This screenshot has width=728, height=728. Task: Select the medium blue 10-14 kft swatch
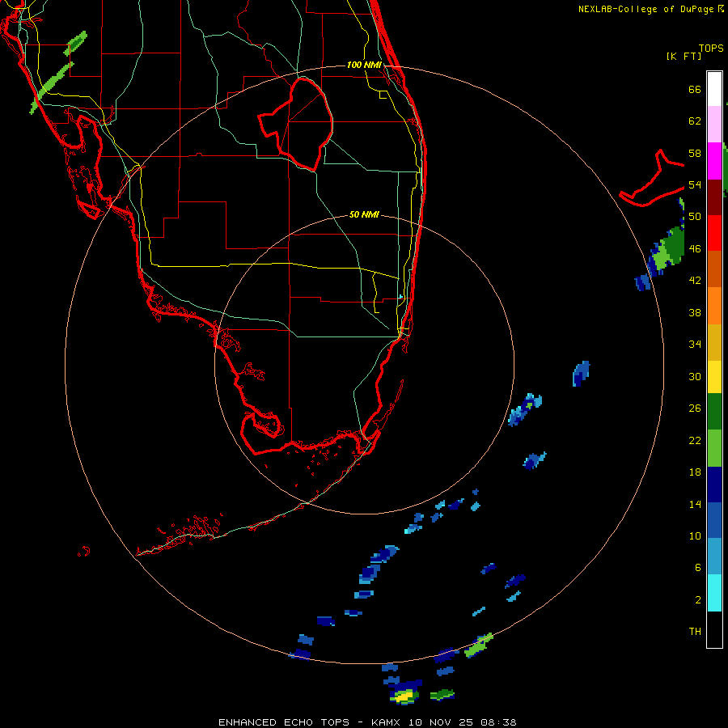tap(714, 520)
